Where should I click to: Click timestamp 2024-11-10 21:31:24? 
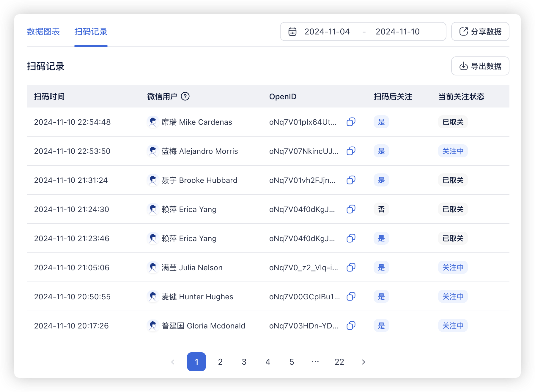click(x=71, y=180)
